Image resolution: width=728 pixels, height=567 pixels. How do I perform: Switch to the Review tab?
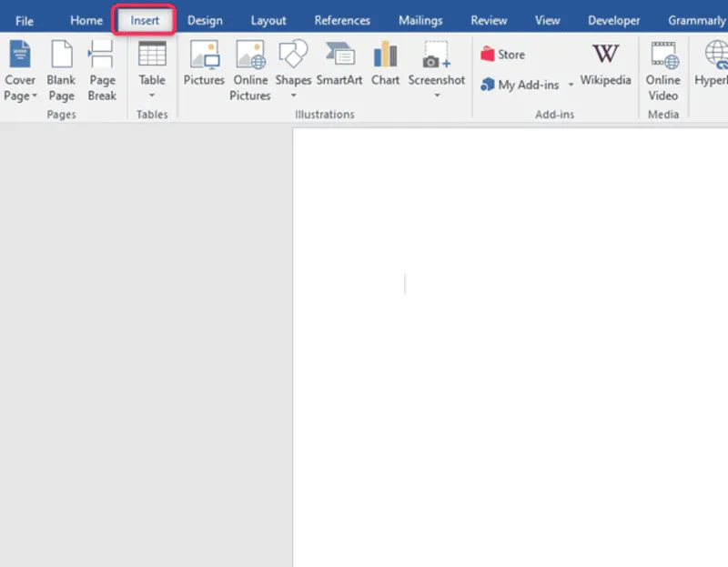(489, 20)
